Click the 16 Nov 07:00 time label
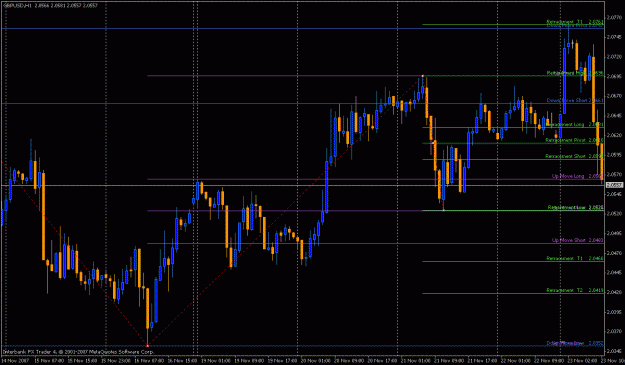This screenshot has height=365, width=625. (149, 361)
